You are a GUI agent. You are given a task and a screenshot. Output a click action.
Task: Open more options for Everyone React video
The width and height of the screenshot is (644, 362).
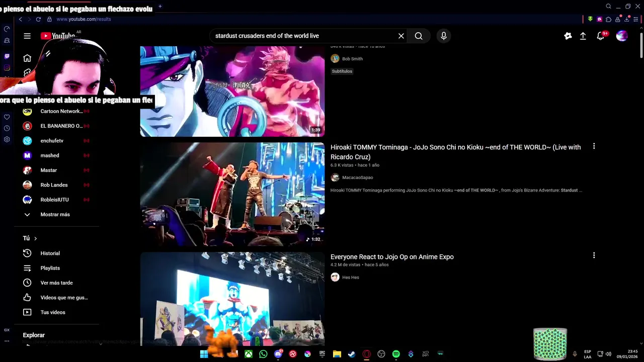[594, 255]
